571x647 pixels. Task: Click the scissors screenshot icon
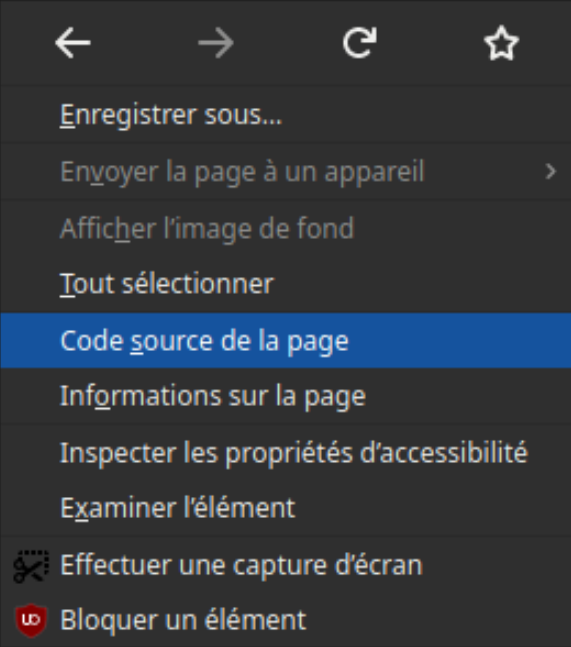31,566
